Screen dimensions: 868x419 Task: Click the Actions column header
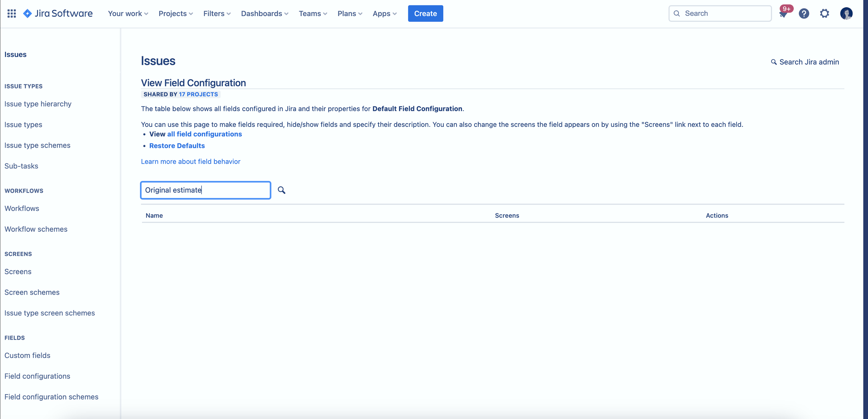[x=717, y=216]
